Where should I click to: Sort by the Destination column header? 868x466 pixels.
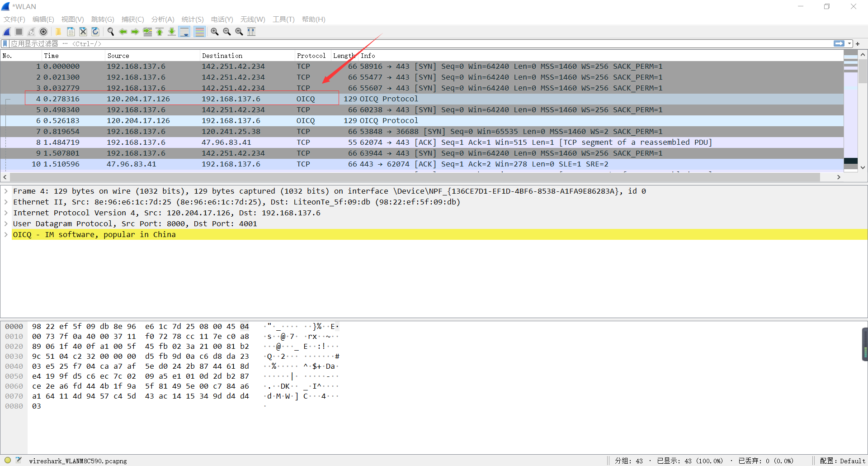[x=247, y=56]
